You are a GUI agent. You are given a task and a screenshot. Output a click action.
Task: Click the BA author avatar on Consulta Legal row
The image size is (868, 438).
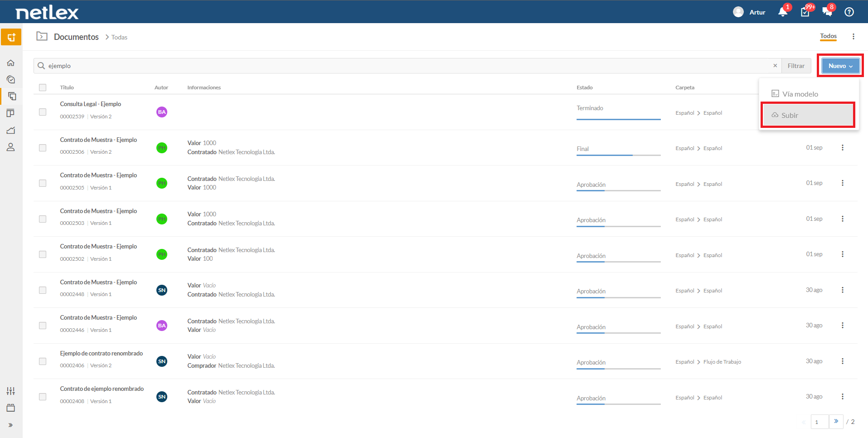coord(162,112)
